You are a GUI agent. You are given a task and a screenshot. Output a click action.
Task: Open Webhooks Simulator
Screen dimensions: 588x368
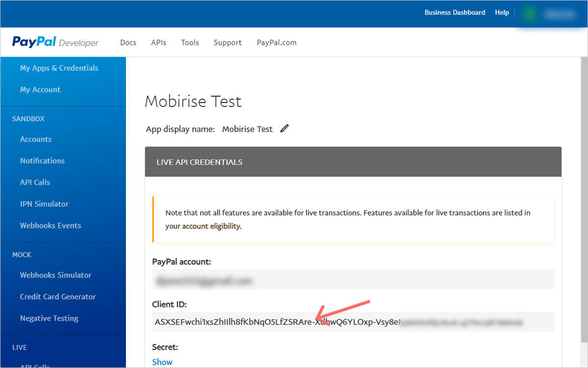pos(56,275)
